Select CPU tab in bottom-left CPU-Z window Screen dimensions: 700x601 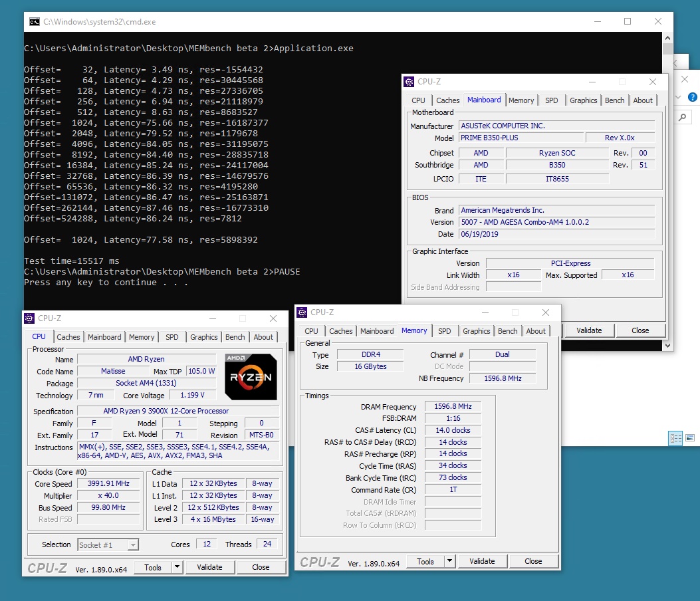click(x=39, y=336)
